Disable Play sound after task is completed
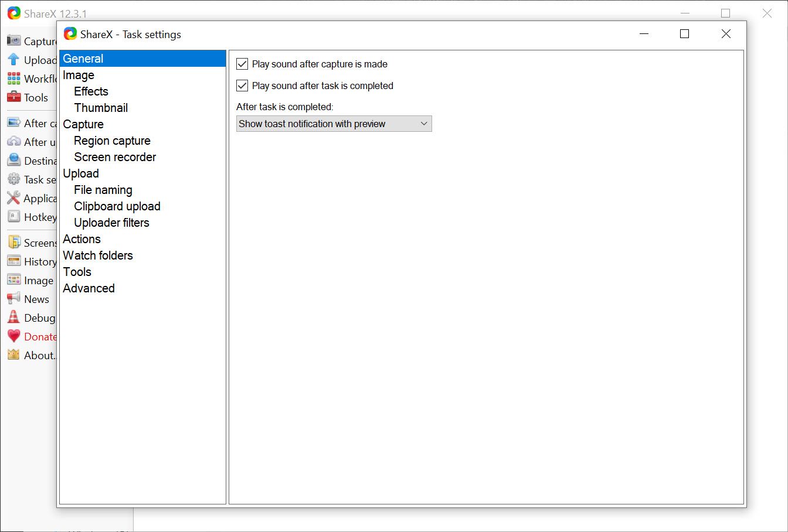The width and height of the screenshot is (788, 532). click(x=242, y=86)
